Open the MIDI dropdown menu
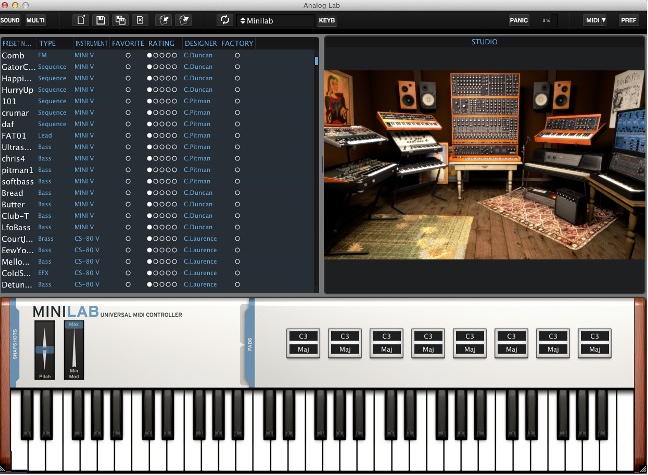The image size is (648, 475). click(x=595, y=20)
